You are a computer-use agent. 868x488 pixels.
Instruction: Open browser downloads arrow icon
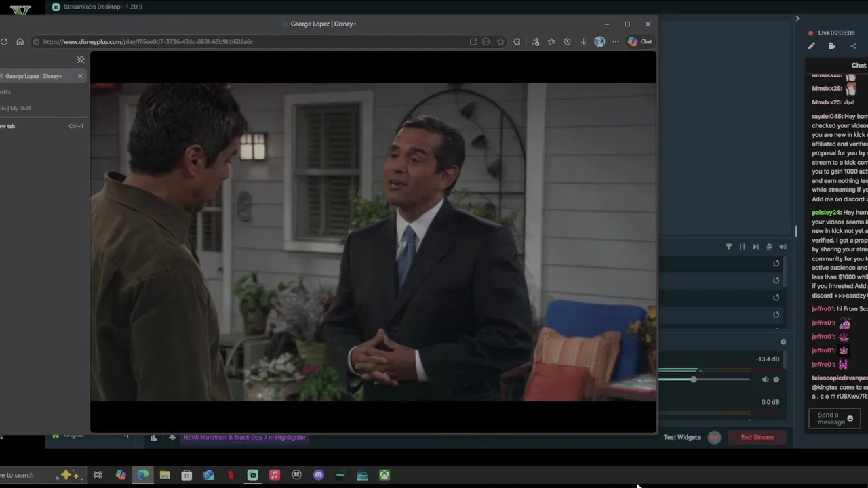point(583,41)
